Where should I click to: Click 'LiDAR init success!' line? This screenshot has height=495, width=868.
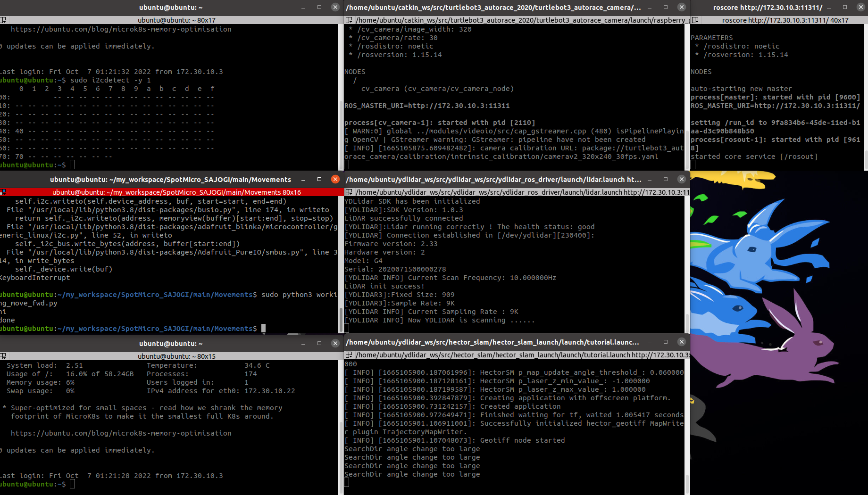[x=384, y=286]
